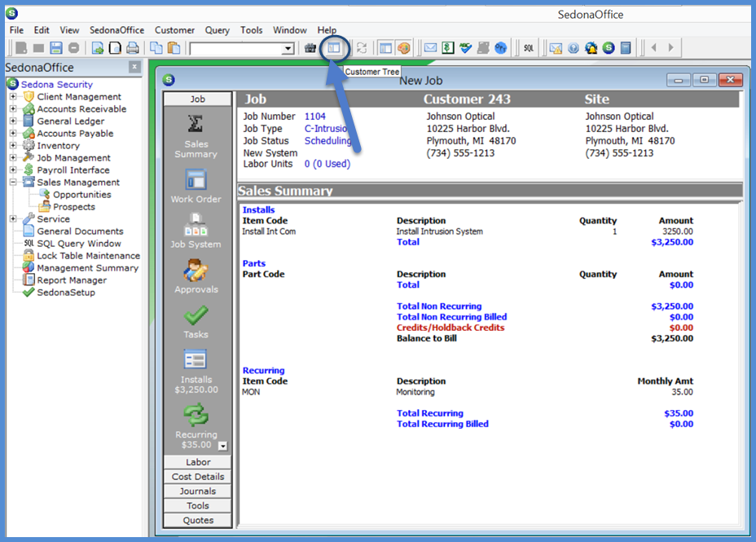The width and height of the screenshot is (756, 542).
Task: Open Management Summary in the tree
Action: pos(87,267)
